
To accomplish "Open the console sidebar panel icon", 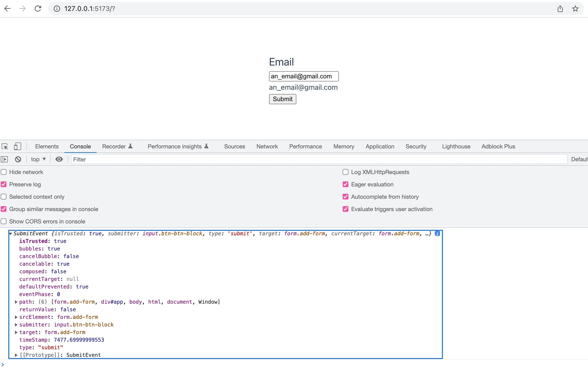I will click(x=5, y=159).
